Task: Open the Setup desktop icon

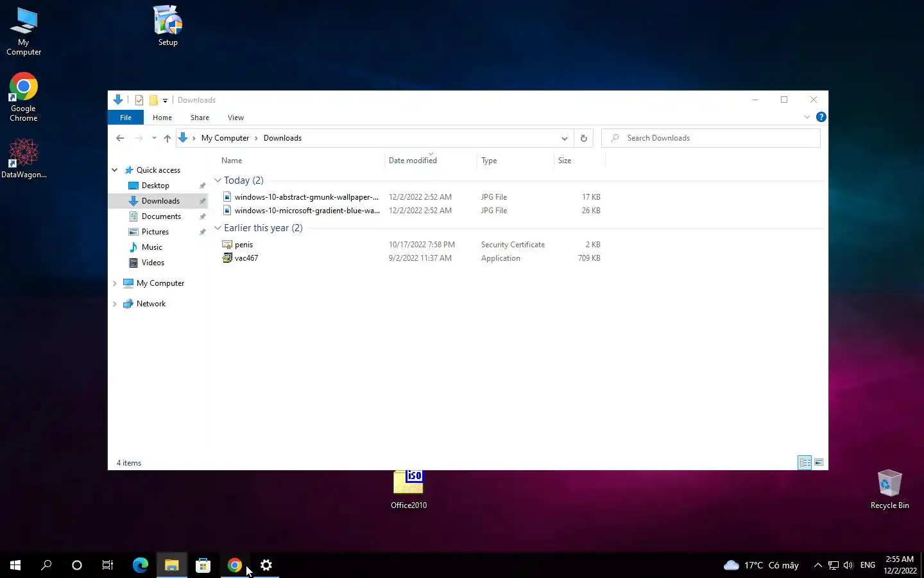Action: click(x=168, y=26)
